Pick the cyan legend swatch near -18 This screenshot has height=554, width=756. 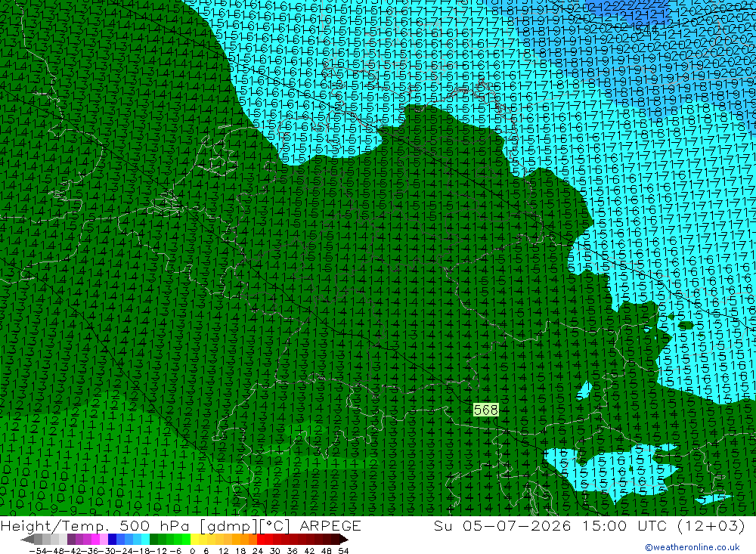146,540
